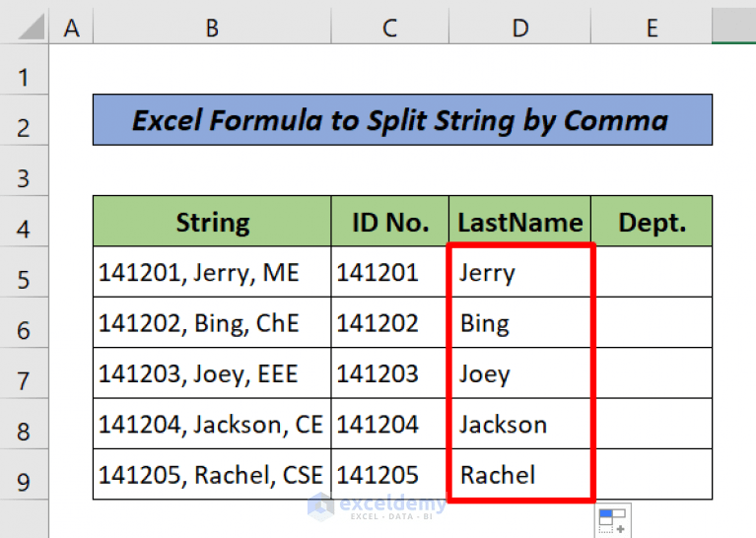This screenshot has width=756, height=538.
Task: Select ID cell '141201'
Action: [390, 272]
